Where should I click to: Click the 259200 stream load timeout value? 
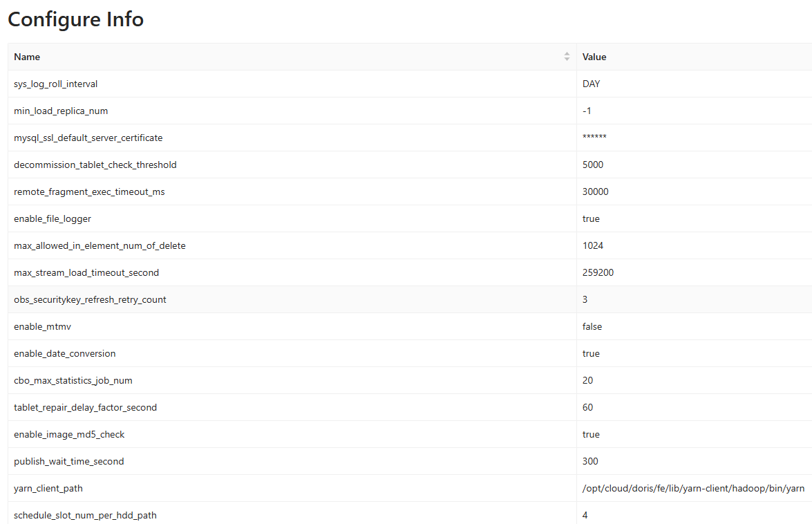click(598, 272)
